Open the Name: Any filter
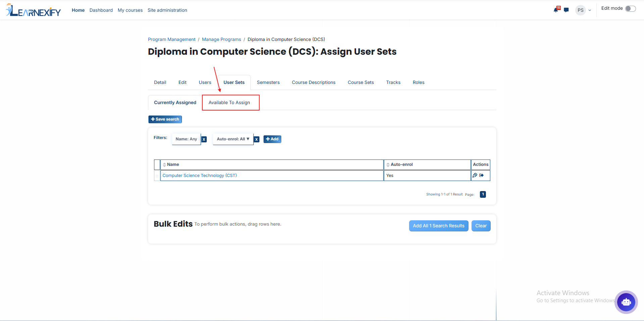Image resolution: width=644 pixels, height=321 pixels. (186, 139)
